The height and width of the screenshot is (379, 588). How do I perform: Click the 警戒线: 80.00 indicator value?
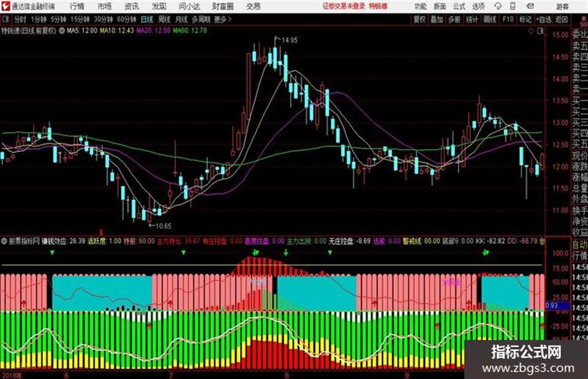point(421,241)
